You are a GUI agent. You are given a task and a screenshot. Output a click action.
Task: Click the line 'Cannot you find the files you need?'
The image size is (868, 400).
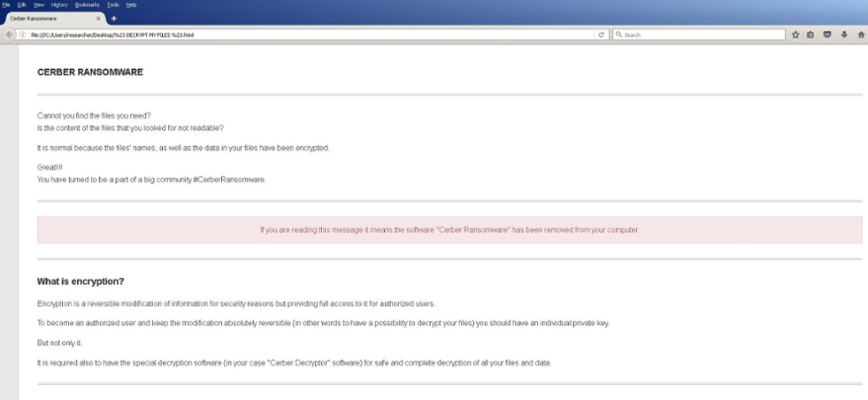pyautogui.click(x=94, y=116)
